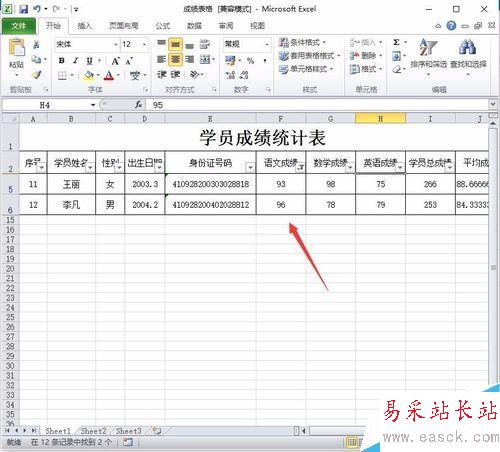Switch to Sheet2 worksheet tab
500x452 pixels.
point(93,431)
